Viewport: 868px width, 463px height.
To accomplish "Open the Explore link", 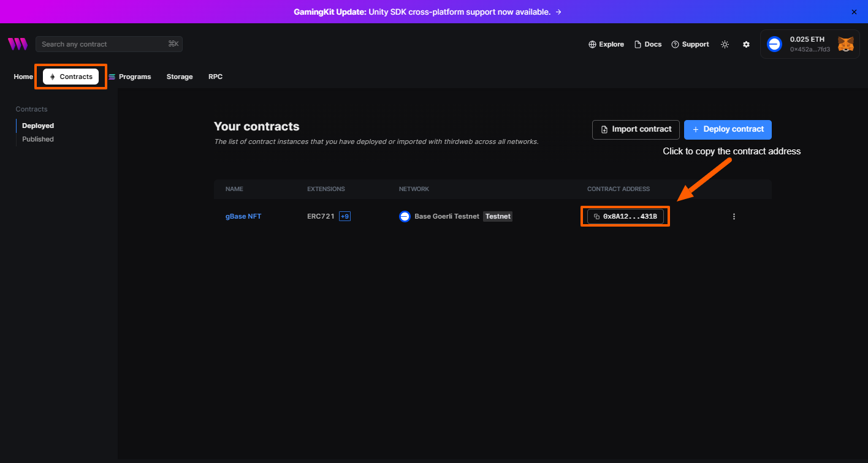I will [606, 44].
